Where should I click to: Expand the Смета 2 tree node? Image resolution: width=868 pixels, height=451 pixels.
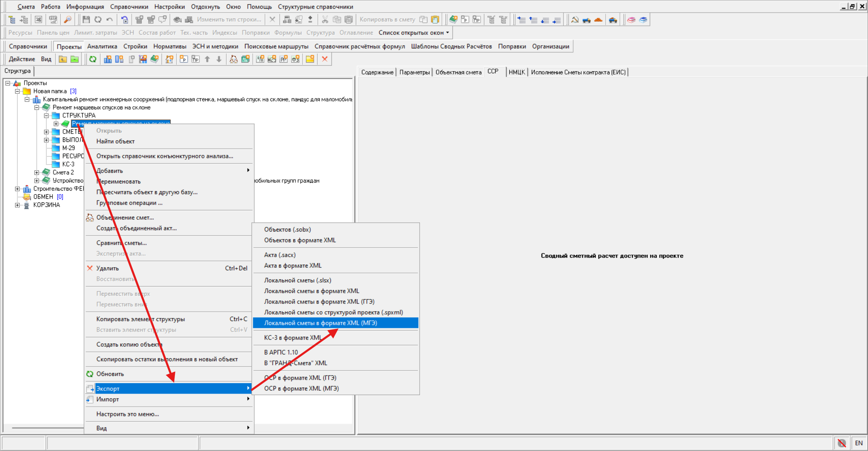(x=37, y=172)
